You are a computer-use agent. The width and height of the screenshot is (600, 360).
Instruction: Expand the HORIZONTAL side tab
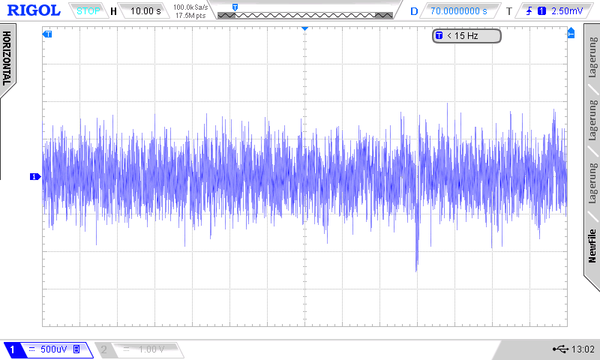[7, 59]
